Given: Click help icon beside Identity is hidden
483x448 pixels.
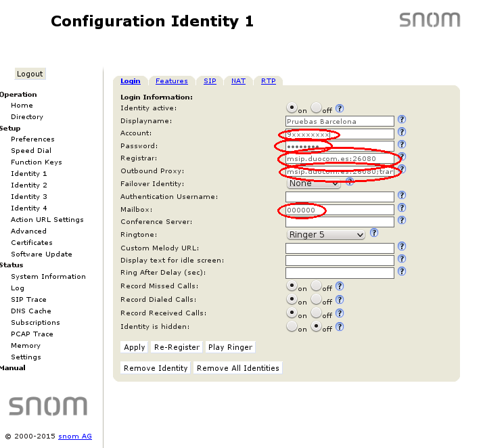Looking at the screenshot, I should (x=340, y=327).
